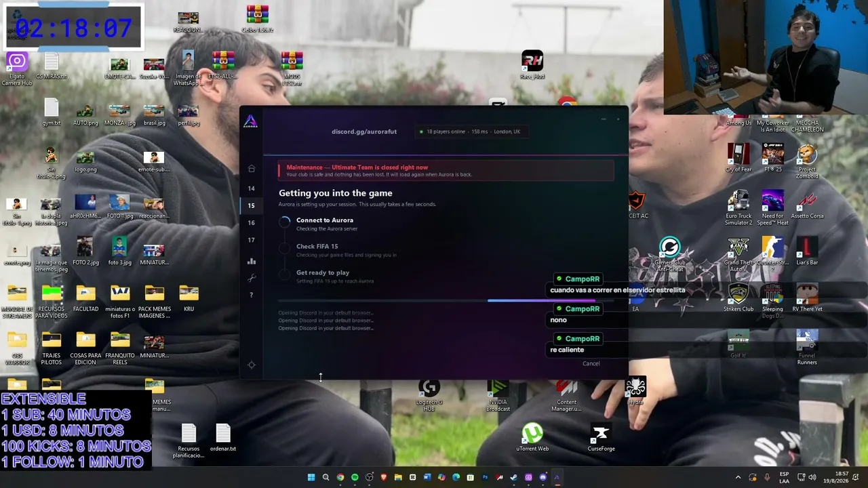This screenshot has width=868, height=488.
Task: Select FIFA 14 in Aurora sidebar
Action: point(251,188)
